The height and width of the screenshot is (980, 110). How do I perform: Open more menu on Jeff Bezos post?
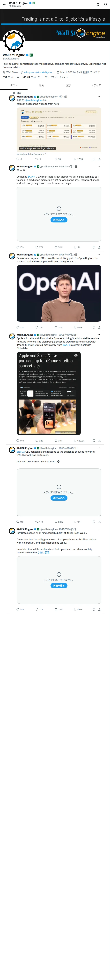99,529
